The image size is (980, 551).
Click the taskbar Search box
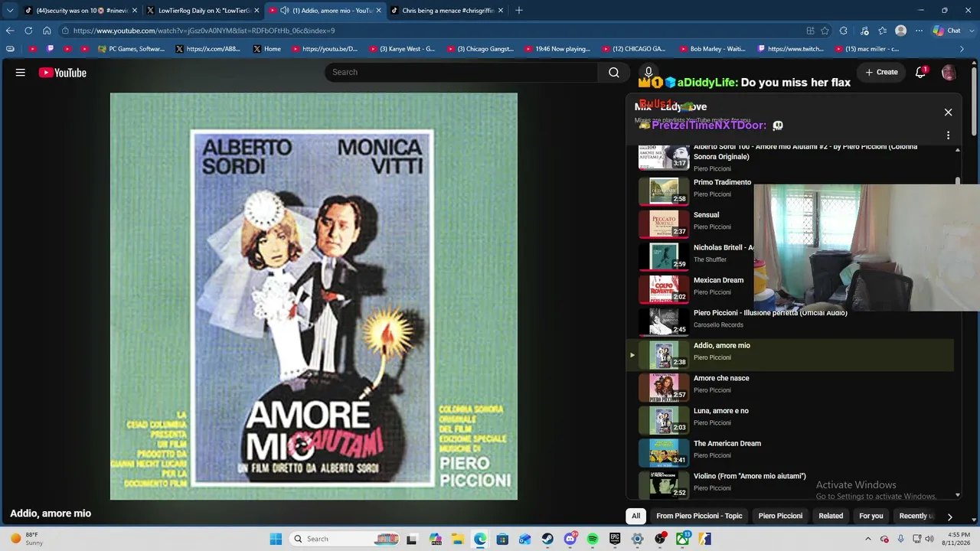pyautogui.click(x=345, y=539)
